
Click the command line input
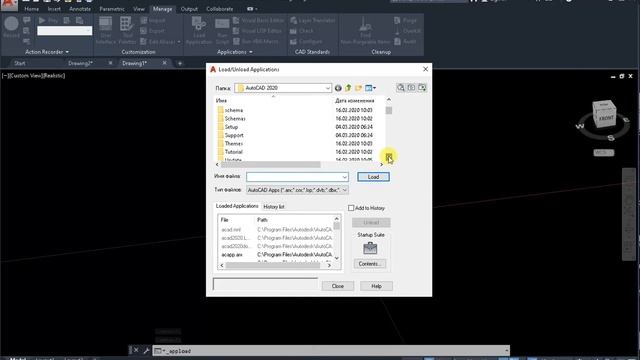tap(331, 351)
